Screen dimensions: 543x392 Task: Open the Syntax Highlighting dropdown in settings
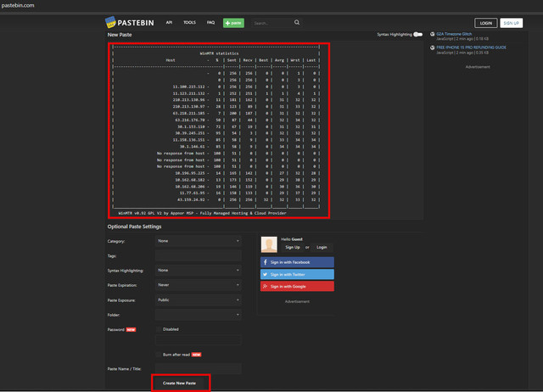click(199, 270)
